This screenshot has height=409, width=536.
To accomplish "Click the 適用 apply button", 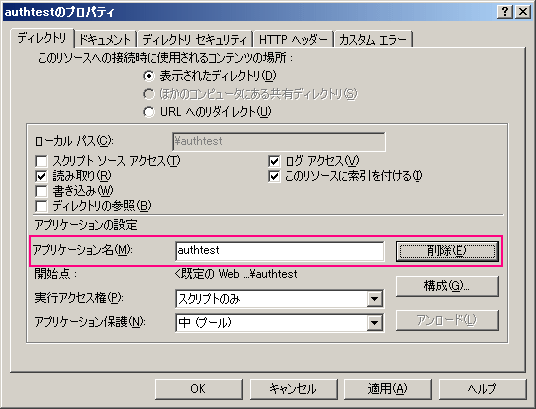I will point(388,389).
